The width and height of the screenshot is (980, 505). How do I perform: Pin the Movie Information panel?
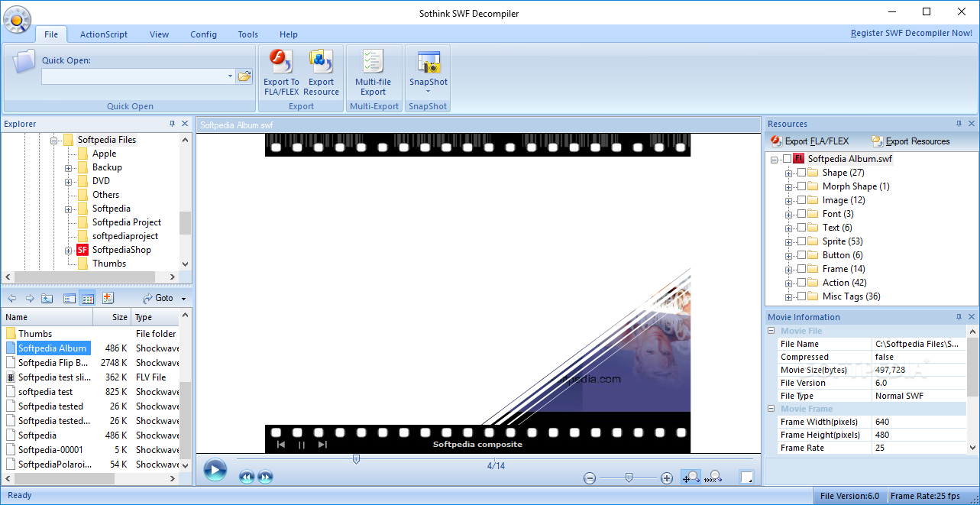(x=959, y=317)
